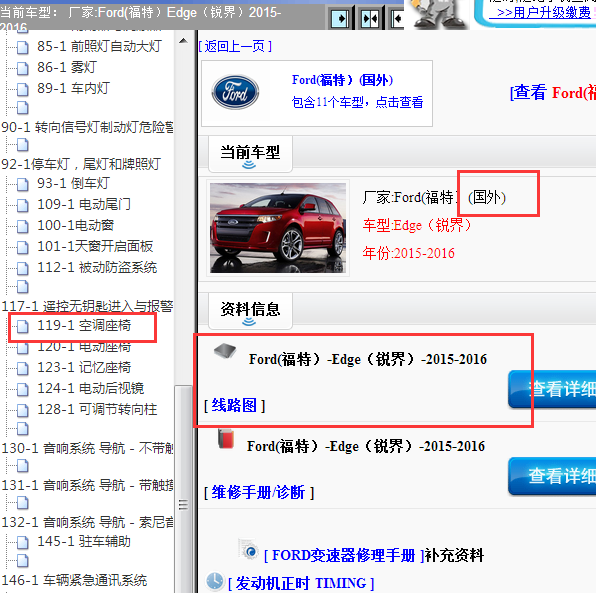The image size is (596, 593).
Task: Click page icon beside 101-1天窗开启面板
Action: pyautogui.click(x=23, y=247)
